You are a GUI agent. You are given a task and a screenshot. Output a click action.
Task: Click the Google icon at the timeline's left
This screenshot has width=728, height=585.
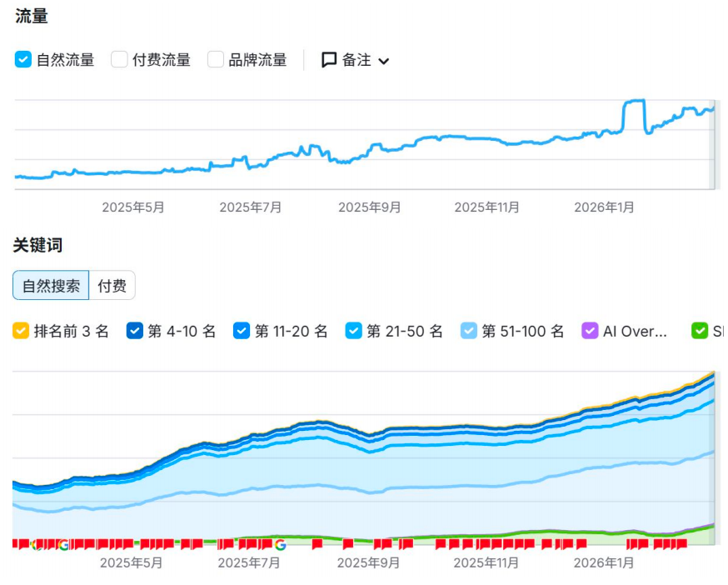coord(64,545)
